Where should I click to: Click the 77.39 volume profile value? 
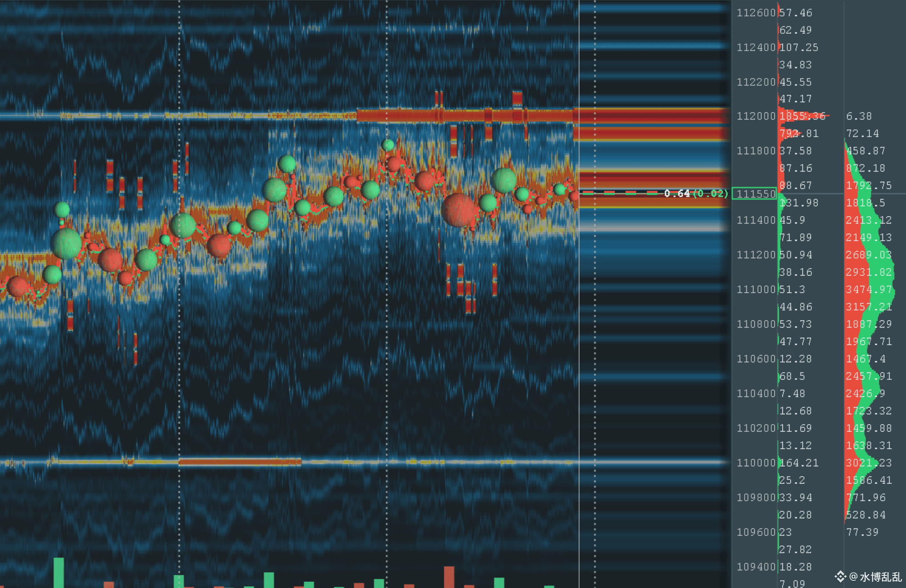coord(862,532)
